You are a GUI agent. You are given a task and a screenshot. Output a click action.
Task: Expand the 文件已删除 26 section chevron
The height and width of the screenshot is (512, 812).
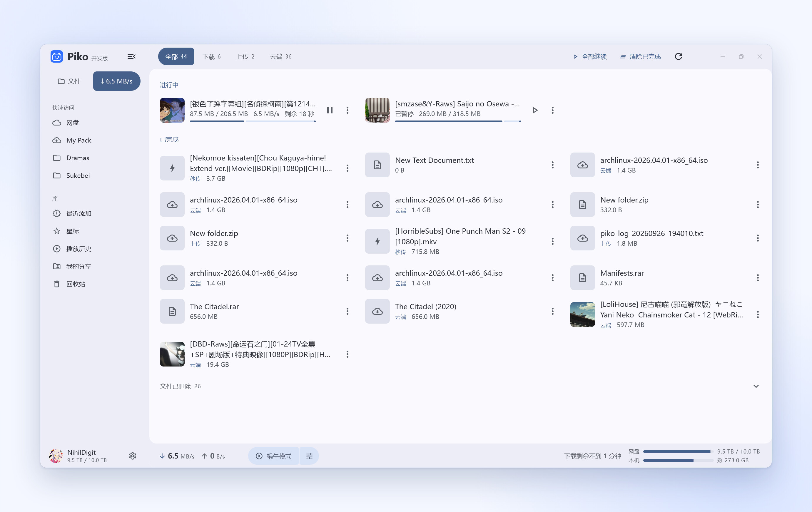pos(756,386)
